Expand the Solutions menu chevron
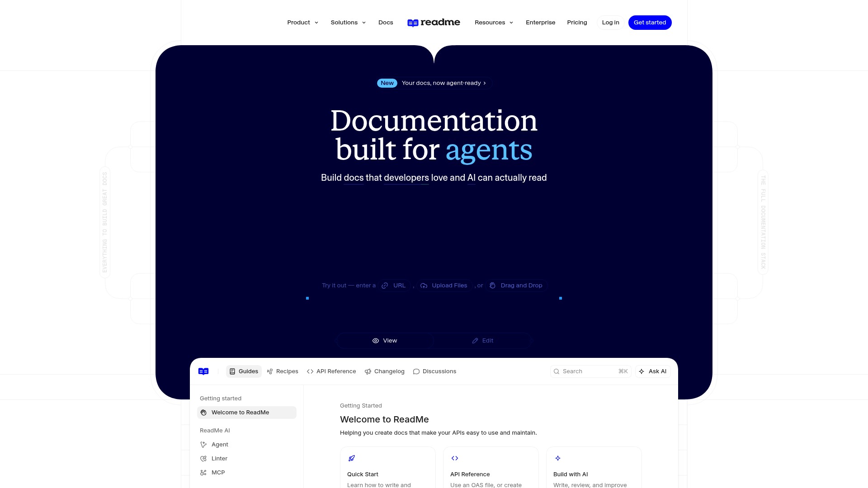 [364, 23]
